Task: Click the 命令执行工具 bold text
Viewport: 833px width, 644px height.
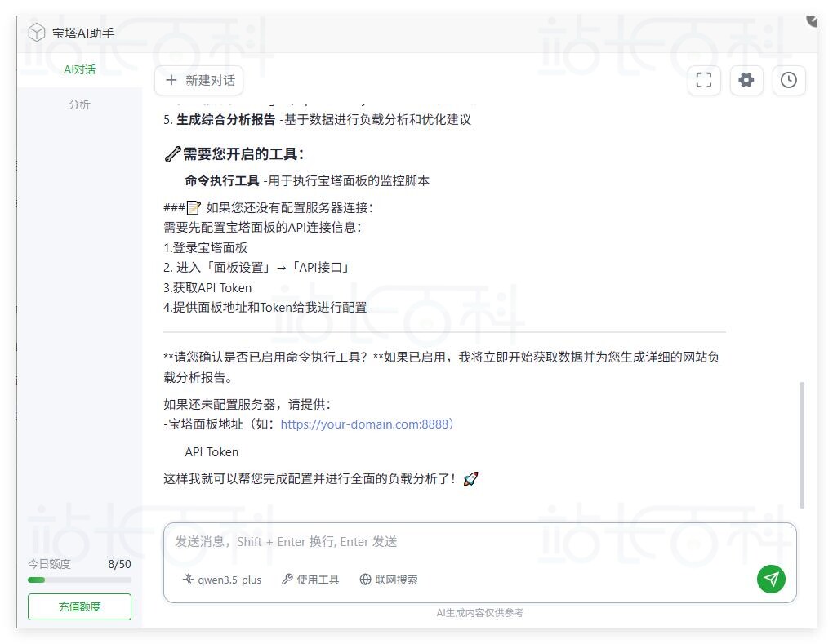Action: [x=222, y=180]
